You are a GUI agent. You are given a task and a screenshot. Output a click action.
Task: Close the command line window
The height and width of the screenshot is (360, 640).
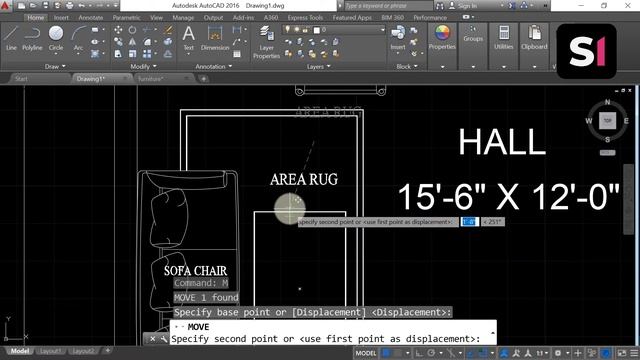152,339
